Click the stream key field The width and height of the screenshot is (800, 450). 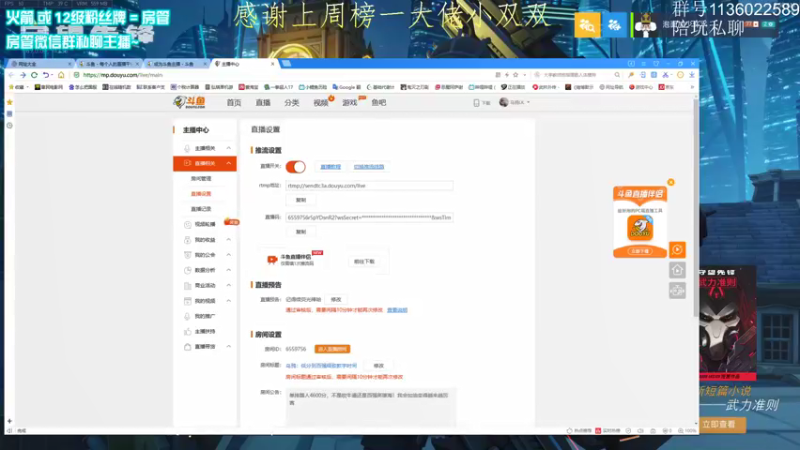click(x=369, y=217)
